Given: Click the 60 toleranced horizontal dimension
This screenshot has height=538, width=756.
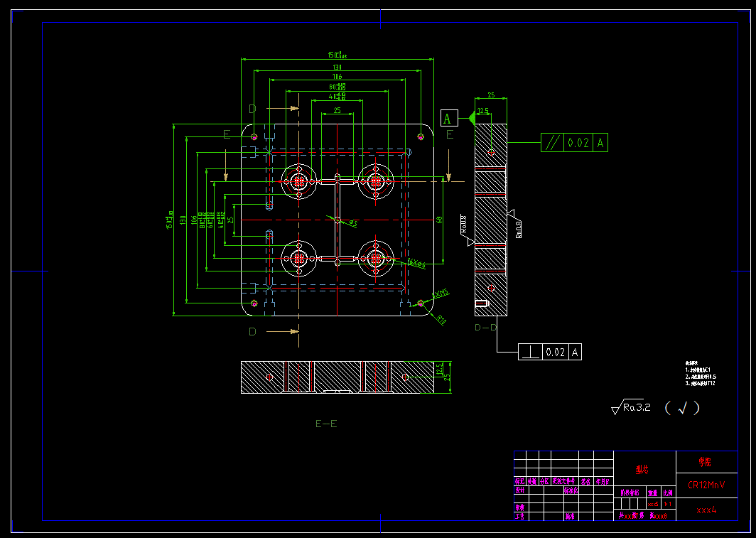Looking at the screenshot, I should (337, 87).
